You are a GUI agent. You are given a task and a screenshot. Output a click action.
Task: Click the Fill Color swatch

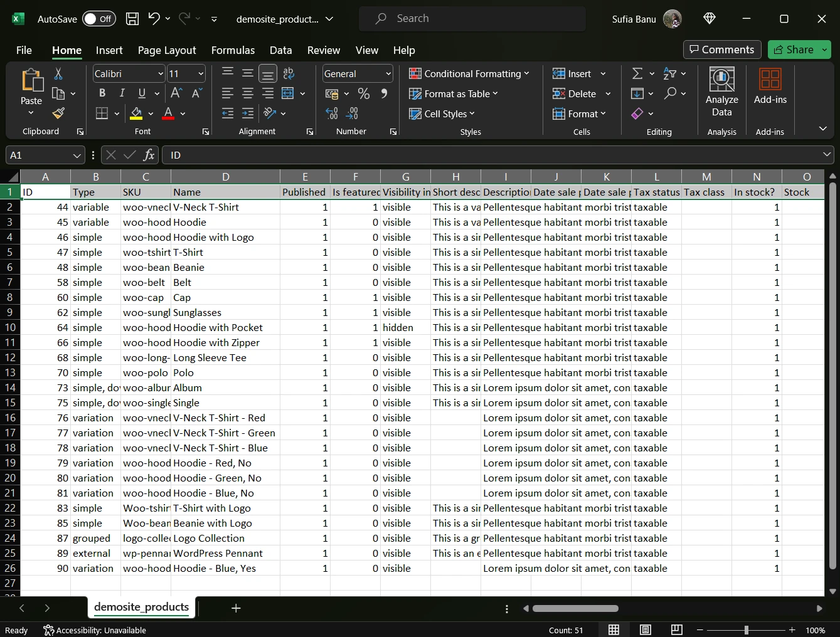136,113
